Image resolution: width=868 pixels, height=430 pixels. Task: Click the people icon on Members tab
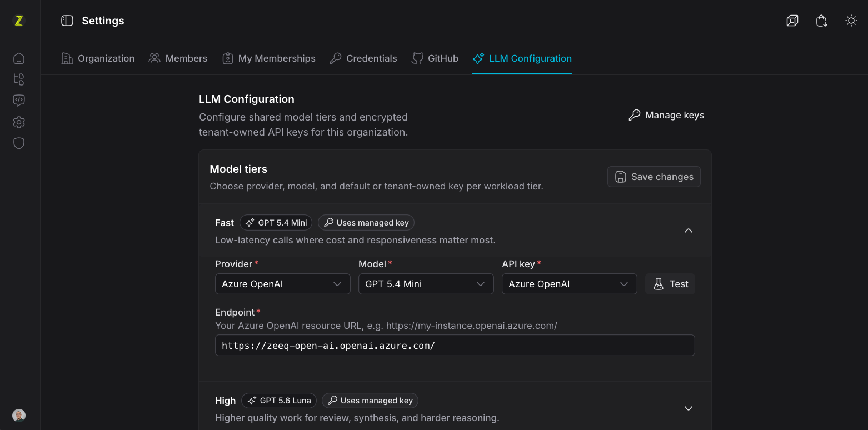click(154, 58)
